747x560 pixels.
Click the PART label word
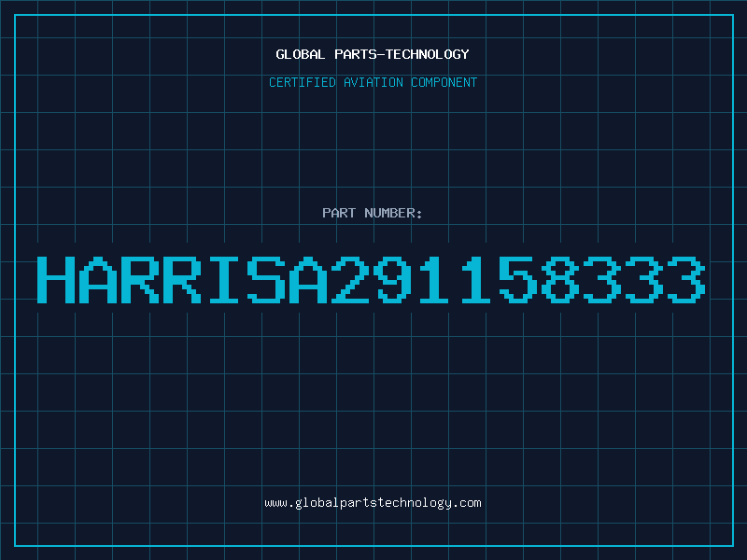pyautogui.click(x=339, y=213)
